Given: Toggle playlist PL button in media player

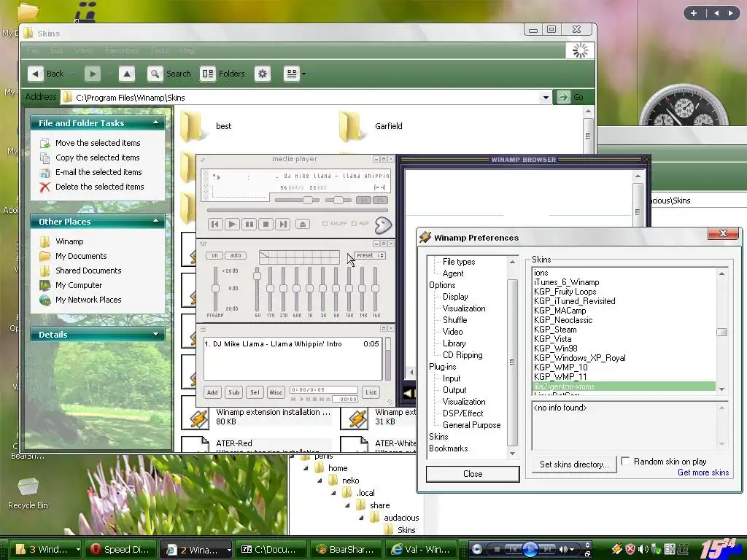Looking at the screenshot, I should point(380,201).
